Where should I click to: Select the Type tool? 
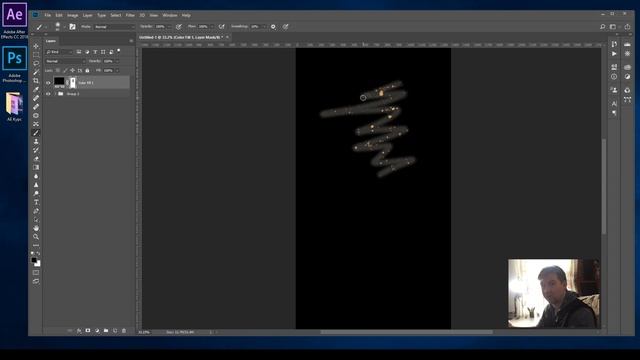pyautogui.click(x=36, y=202)
